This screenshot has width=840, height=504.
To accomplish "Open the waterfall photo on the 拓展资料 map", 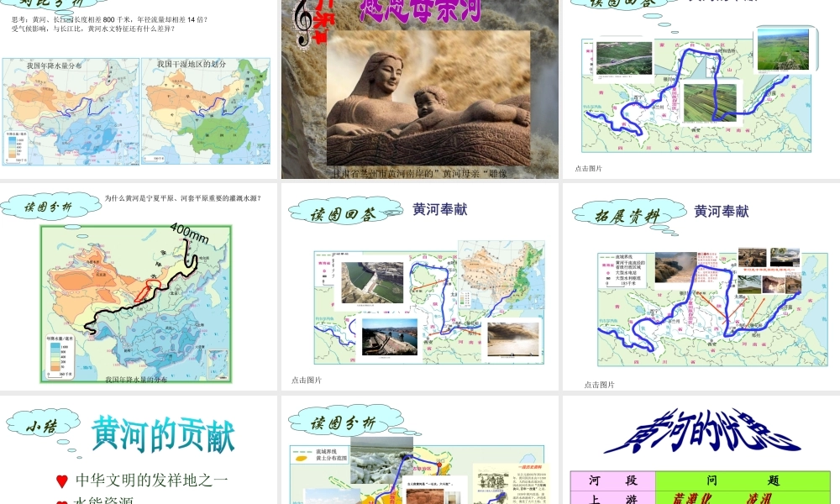I will pyautogui.click(x=675, y=267).
